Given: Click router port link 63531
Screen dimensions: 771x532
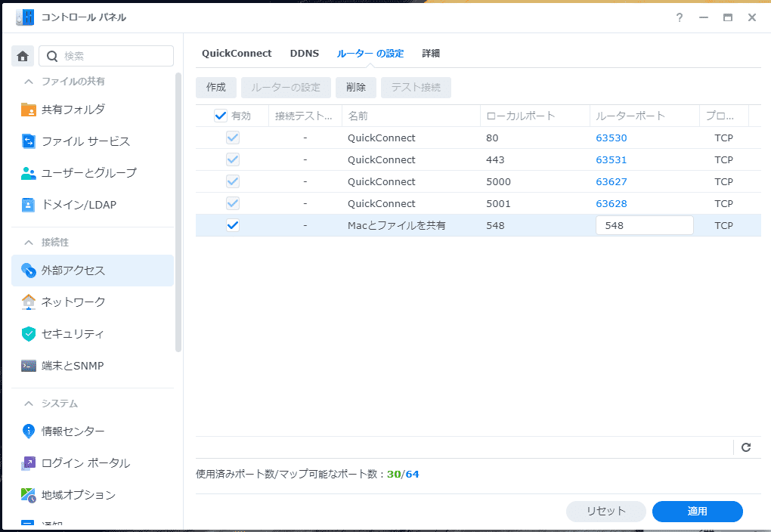Looking at the screenshot, I should pyautogui.click(x=612, y=159).
